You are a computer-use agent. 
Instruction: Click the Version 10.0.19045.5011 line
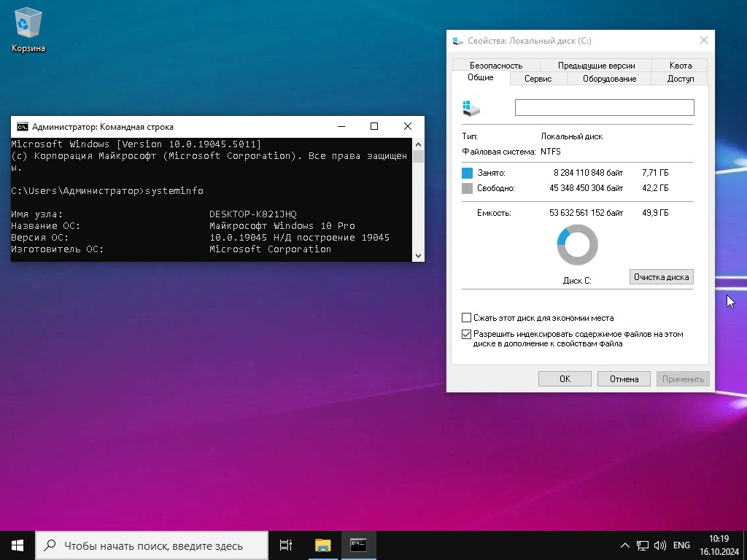pos(136,144)
